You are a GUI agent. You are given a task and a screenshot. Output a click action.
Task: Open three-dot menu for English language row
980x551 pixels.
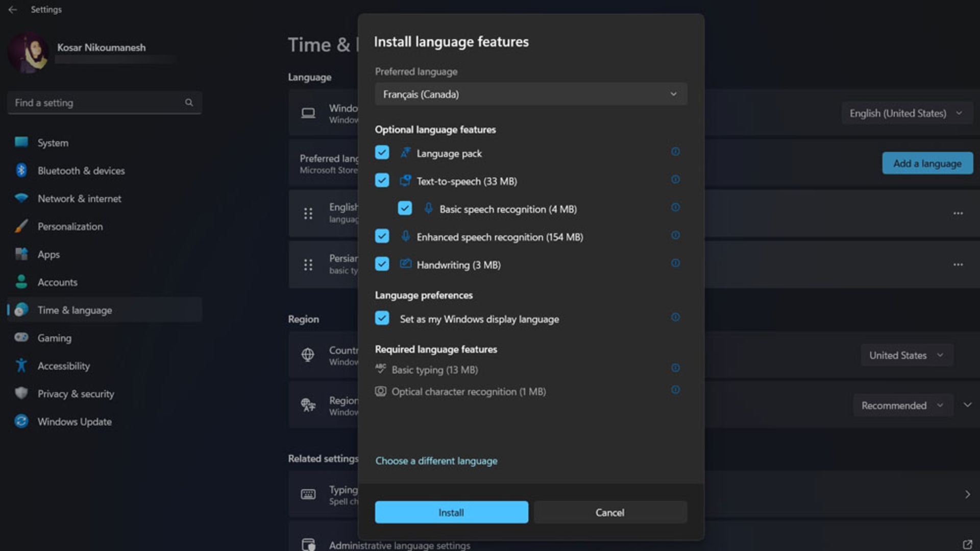pyautogui.click(x=958, y=213)
